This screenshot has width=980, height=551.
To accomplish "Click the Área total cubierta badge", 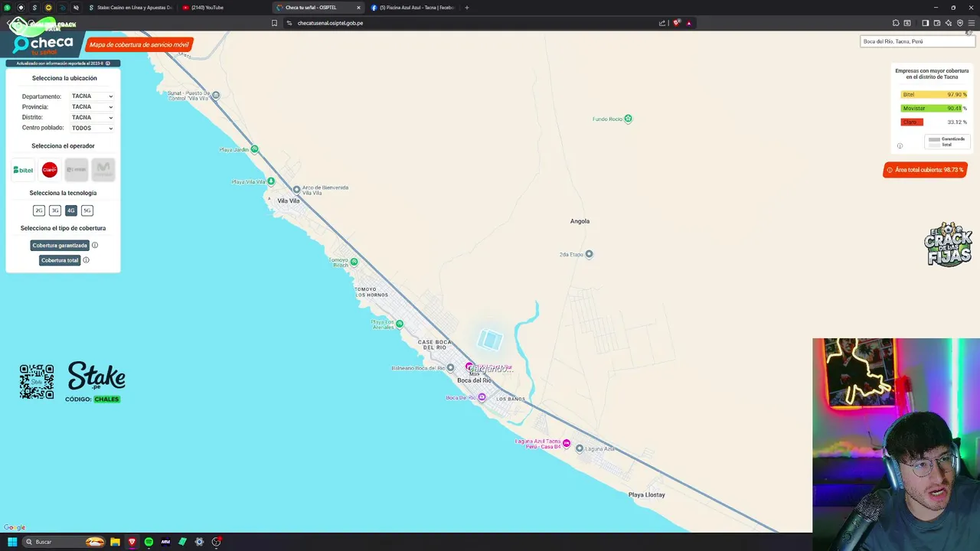I will click(925, 170).
